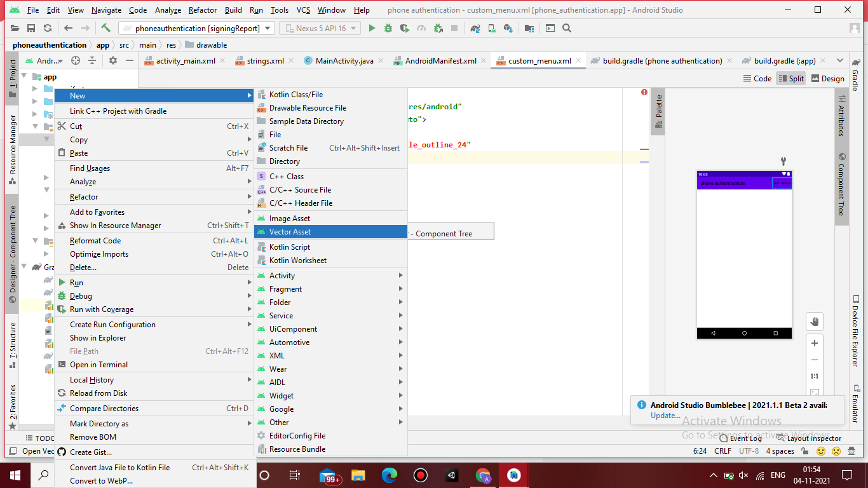Expand the Activity submenu
This screenshot has width=868, height=488.
330,276
